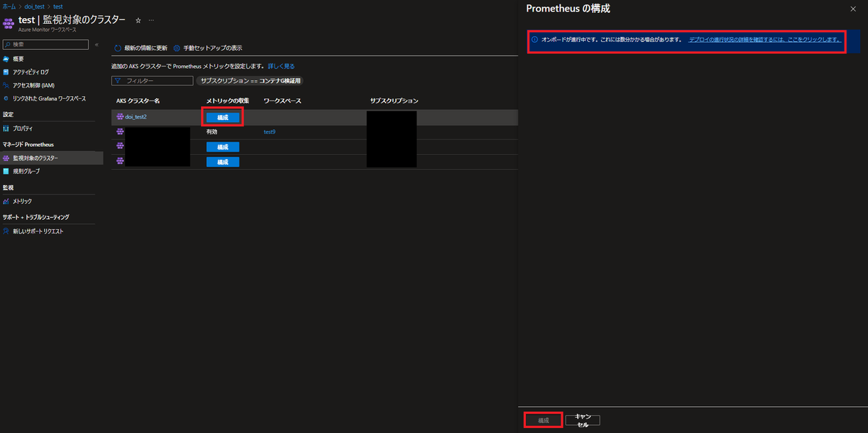Go to doi_test in the breadcrumb
Screen dimensions: 868x433
pos(35,7)
